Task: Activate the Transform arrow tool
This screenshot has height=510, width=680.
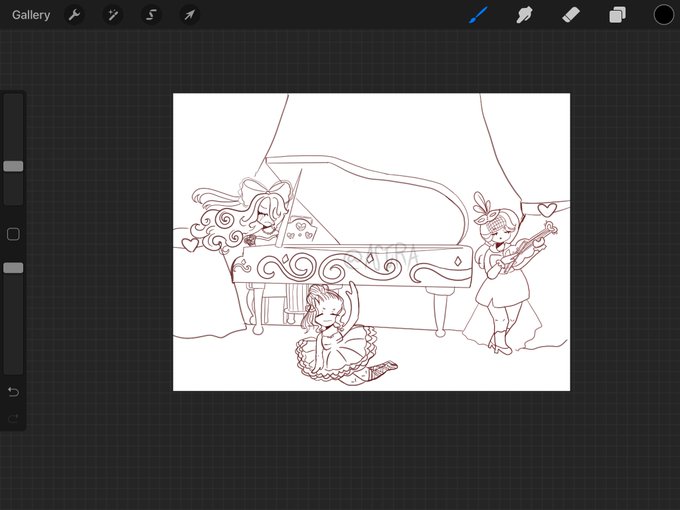Action: [x=190, y=15]
